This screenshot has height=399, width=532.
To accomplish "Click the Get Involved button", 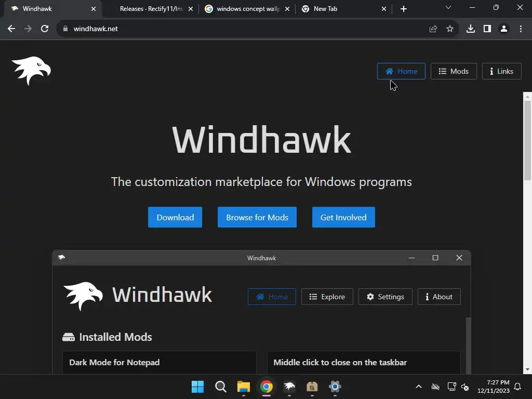I will 343,217.
